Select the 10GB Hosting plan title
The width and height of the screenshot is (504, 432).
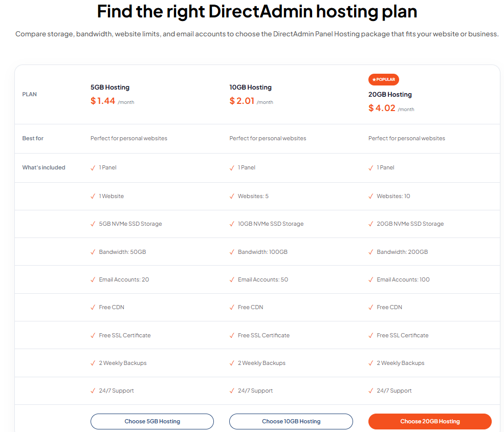pyautogui.click(x=250, y=88)
